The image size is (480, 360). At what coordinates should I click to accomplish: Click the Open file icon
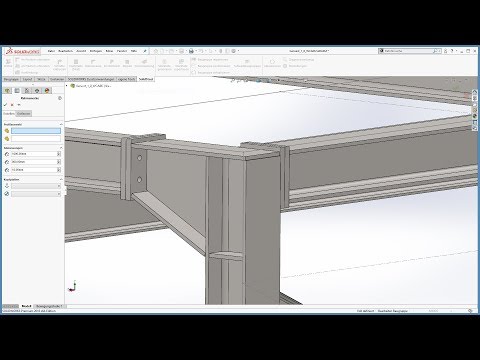pyautogui.click(x=171, y=51)
